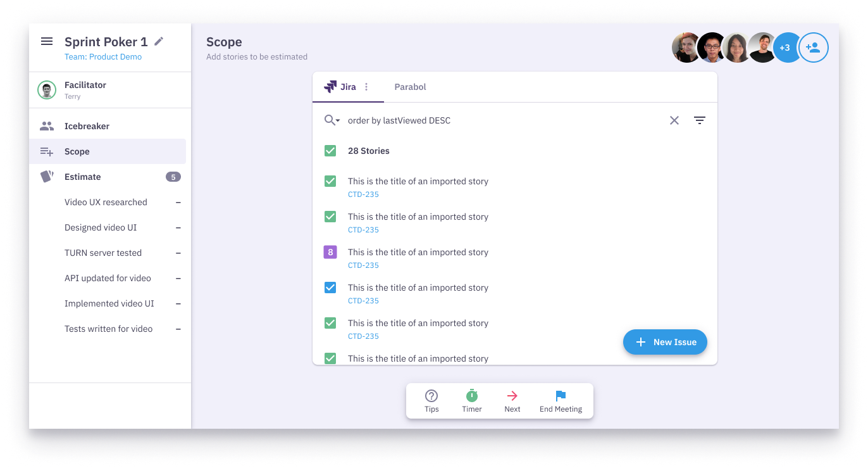Advance with the Next arrow
The height and width of the screenshot is (468, 868).
pos(512,401)
